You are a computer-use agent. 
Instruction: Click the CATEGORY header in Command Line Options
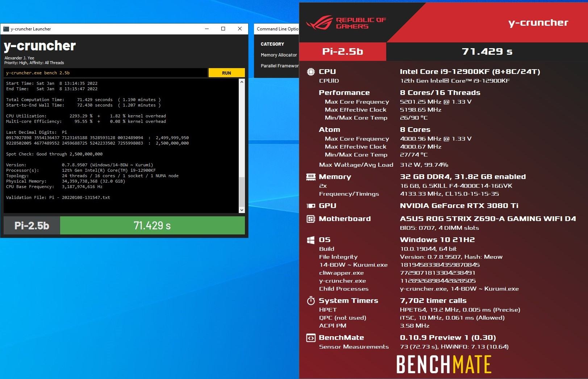(x=272, y=44)
